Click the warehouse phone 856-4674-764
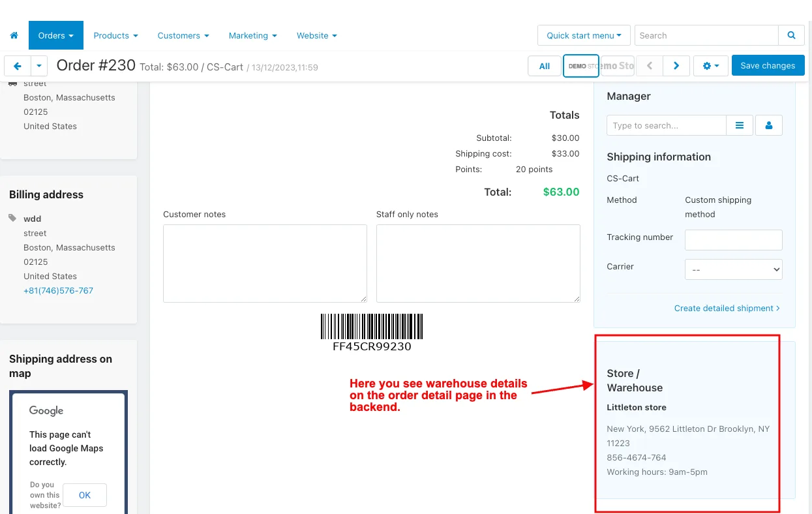 [x=637, y=457]
